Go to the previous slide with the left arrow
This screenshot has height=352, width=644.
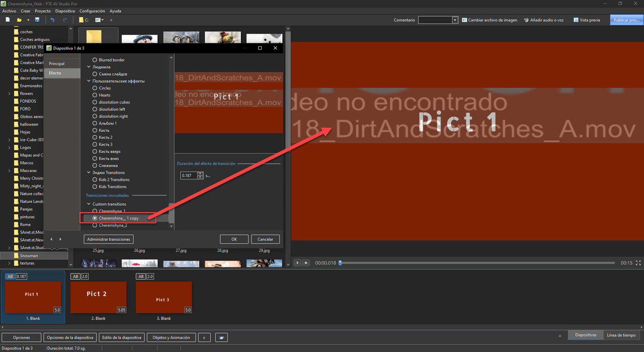51,239
